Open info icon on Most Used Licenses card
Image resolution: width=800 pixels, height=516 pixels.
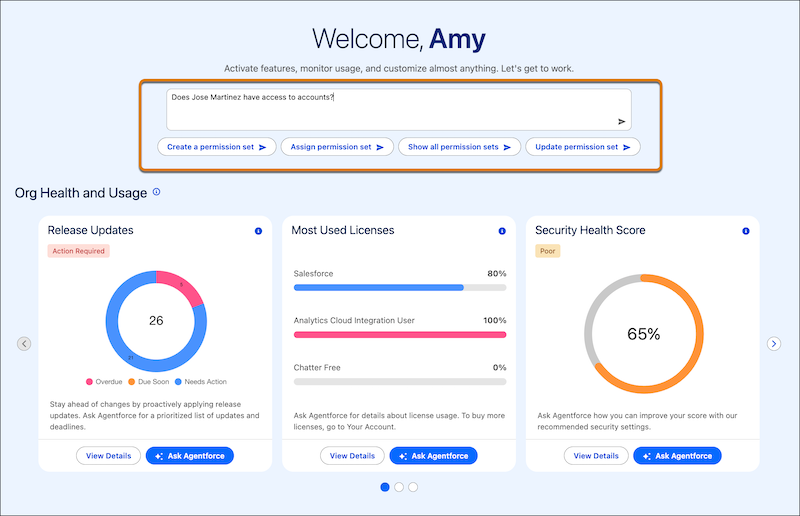pos(502,231)
